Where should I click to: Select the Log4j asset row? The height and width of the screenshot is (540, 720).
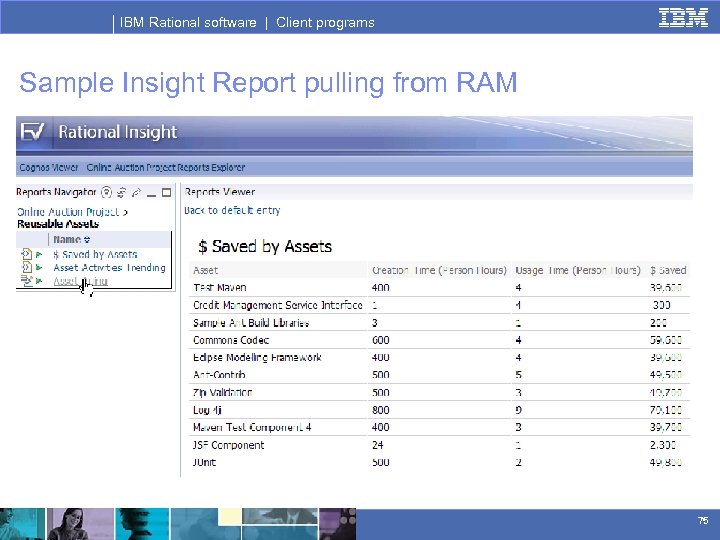[x=439, y=410]
